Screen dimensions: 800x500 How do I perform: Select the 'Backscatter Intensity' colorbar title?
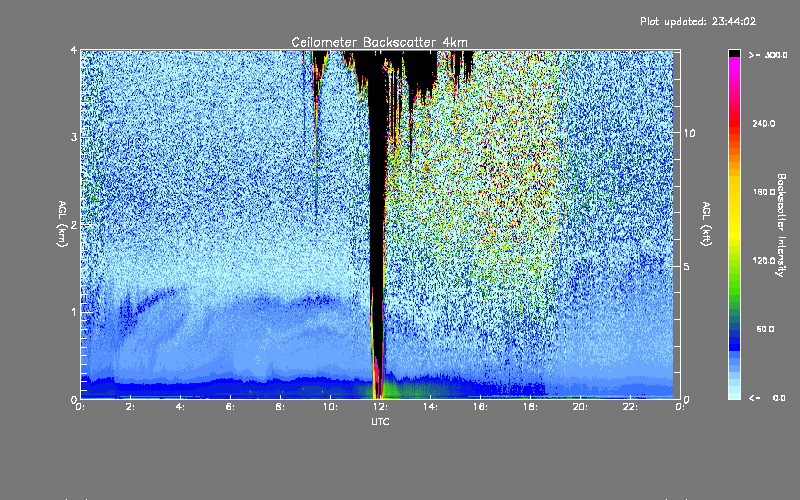coord(781,225)
